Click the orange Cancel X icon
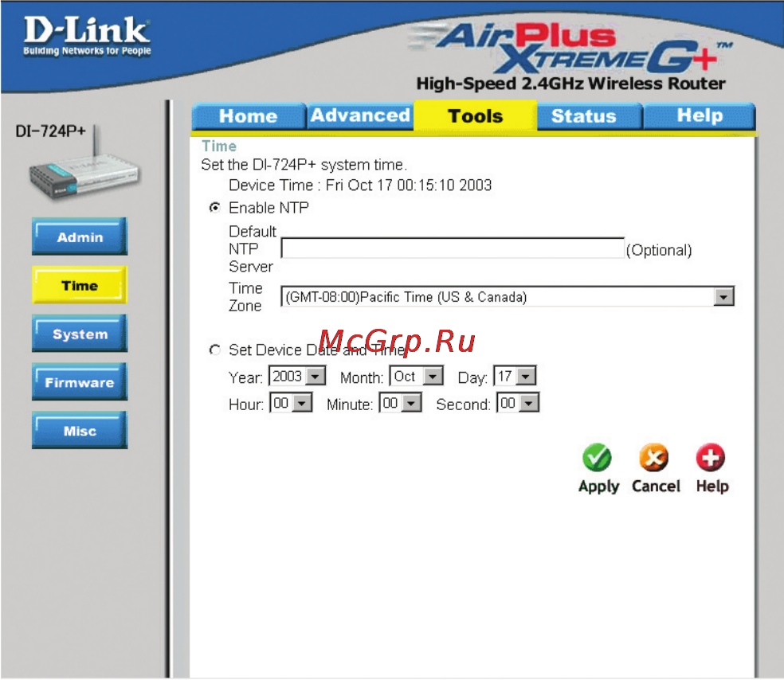784x680 pixels. click(653, 457)
